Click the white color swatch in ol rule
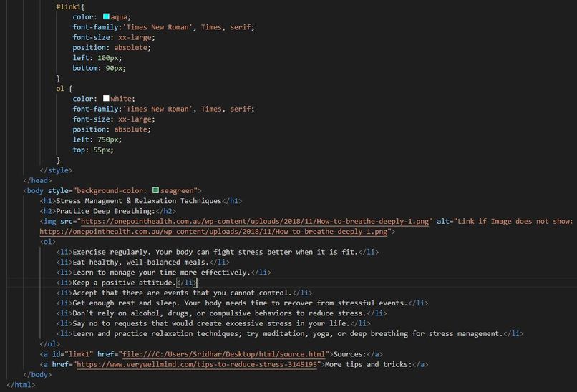Viewport: 577px width, 392px height. 106,98
